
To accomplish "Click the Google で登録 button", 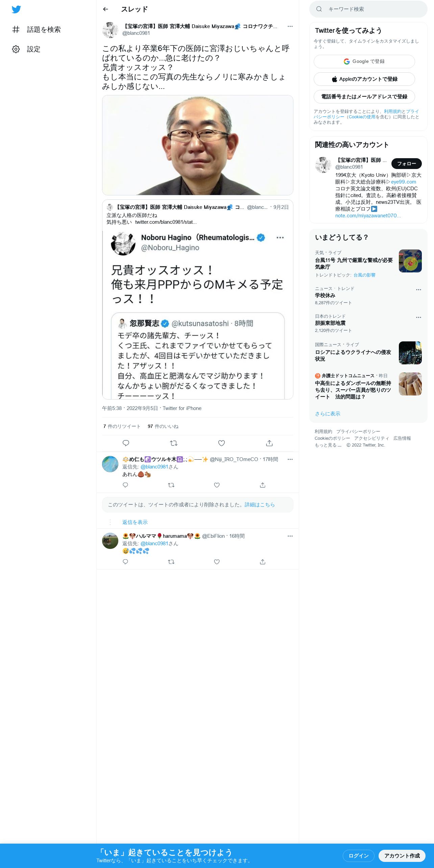I will click(364, 62).
